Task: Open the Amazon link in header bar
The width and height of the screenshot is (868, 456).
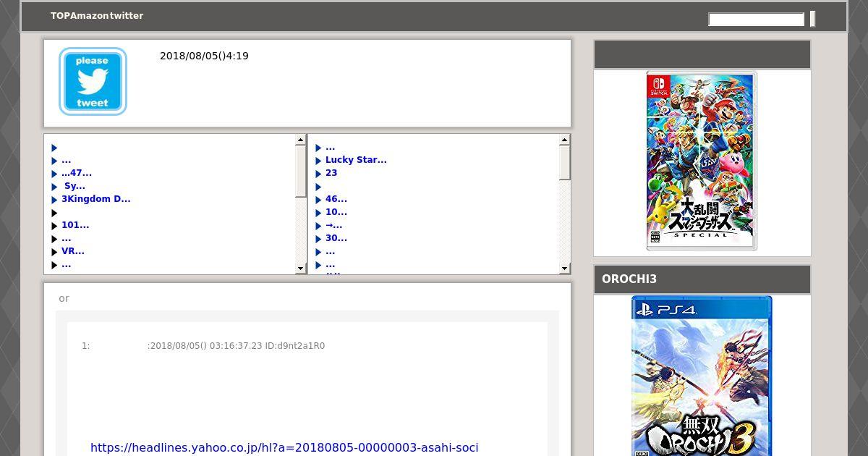Action: (89, 16)
